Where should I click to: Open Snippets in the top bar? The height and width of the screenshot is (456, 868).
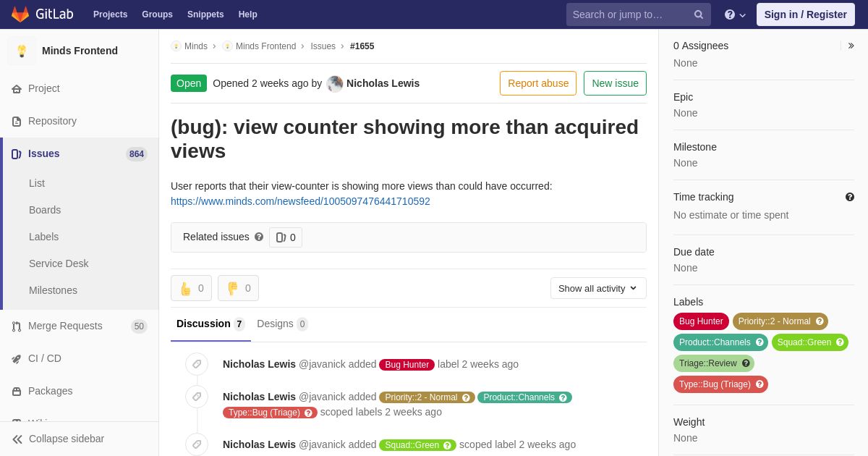(x=205, y=14)
